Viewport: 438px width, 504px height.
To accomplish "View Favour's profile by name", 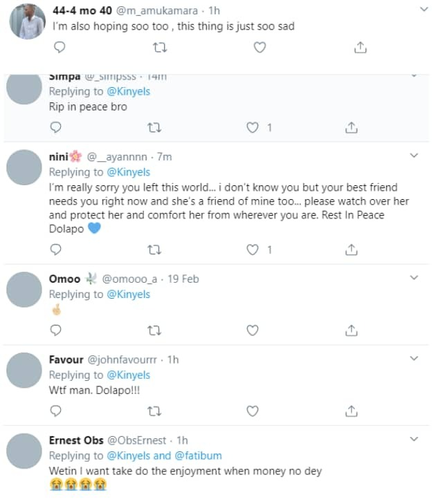I will (x=66, y=360).
